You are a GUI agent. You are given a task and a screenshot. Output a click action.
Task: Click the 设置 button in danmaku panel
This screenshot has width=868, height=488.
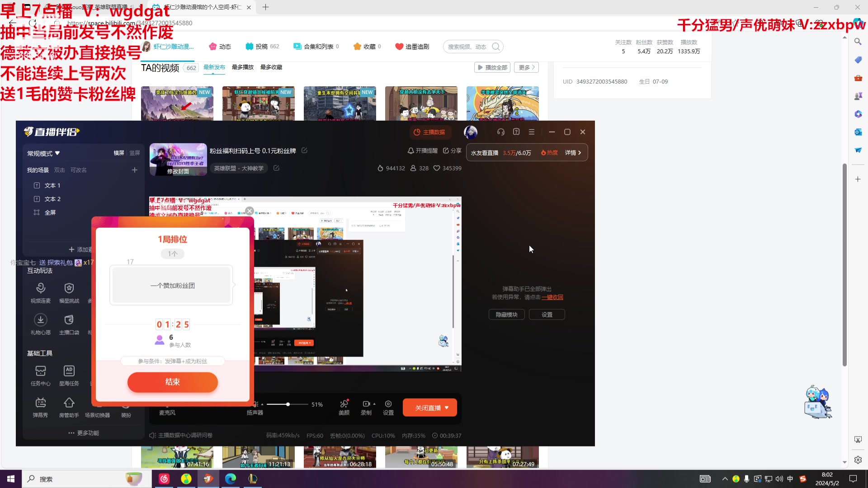(547, 314)
